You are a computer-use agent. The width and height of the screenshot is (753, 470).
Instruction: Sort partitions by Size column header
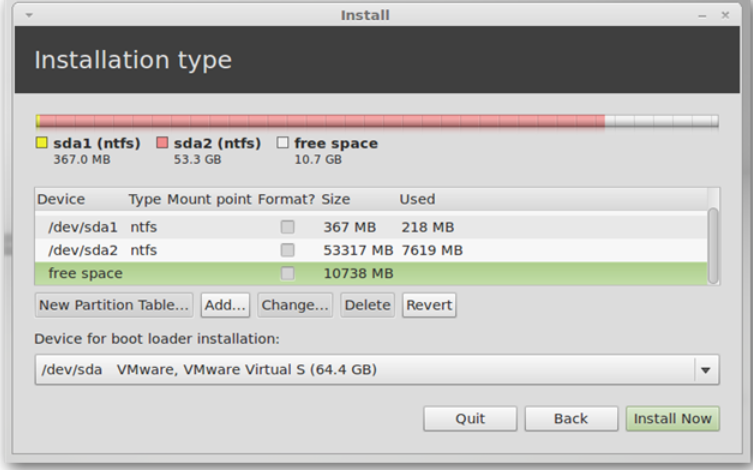click(336, 199)
